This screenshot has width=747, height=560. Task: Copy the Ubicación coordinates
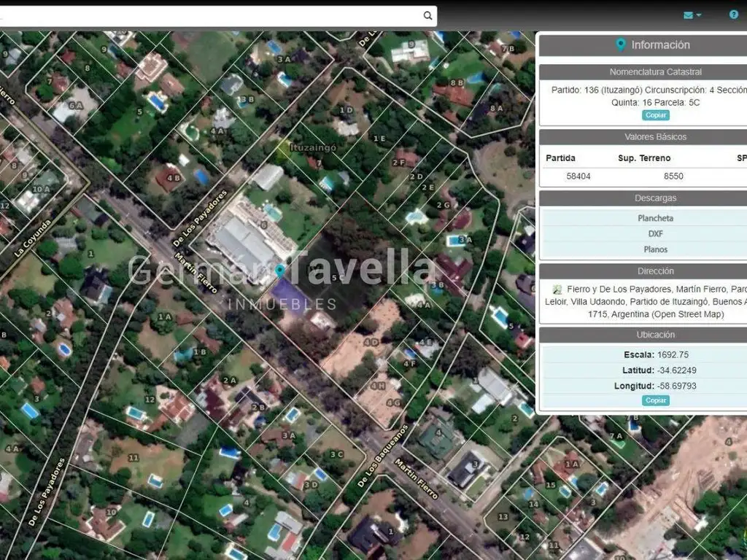point(656,400)
